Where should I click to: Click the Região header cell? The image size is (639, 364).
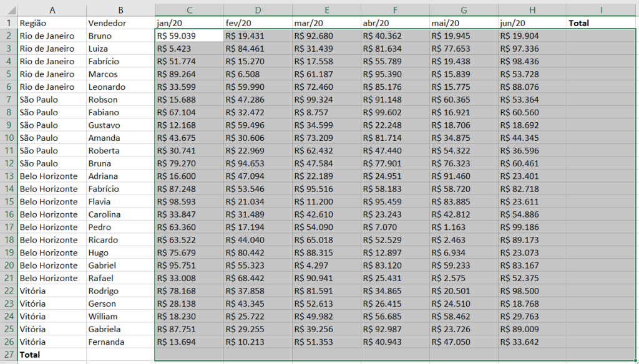pyautogui.click(x=52, y=23)
